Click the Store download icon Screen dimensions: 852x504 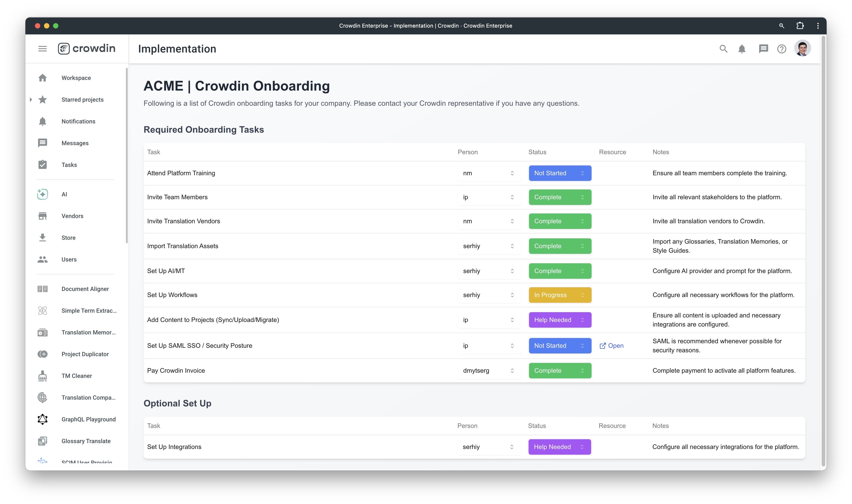pos(43,238)
